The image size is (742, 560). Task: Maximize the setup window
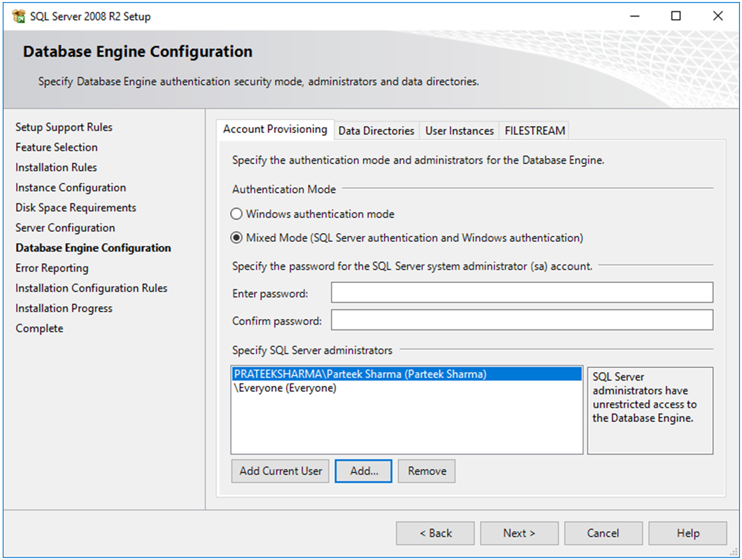(676, 16)
